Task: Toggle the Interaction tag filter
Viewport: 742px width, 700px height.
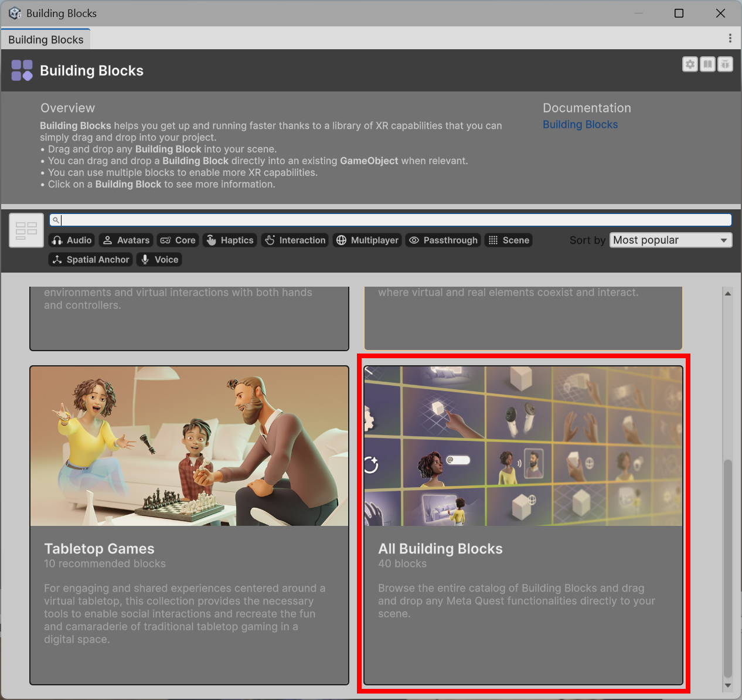Action: click(x=295, y=240)
